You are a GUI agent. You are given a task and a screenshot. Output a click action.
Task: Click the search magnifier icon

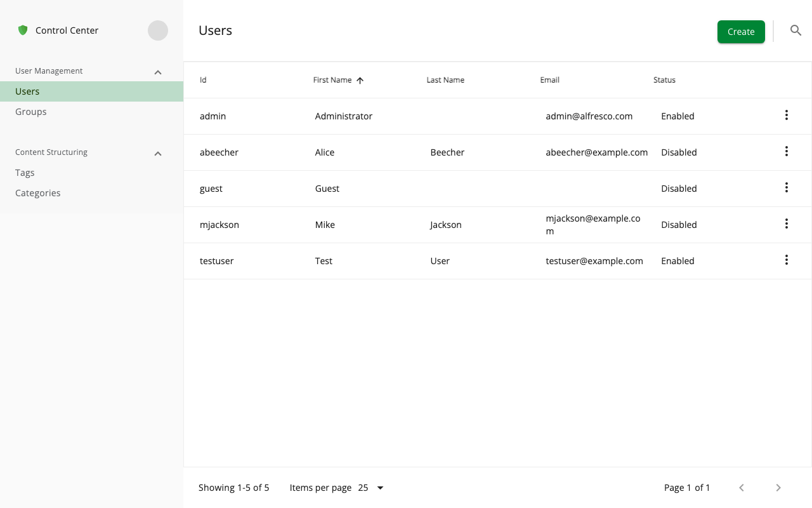pos(796,30)
